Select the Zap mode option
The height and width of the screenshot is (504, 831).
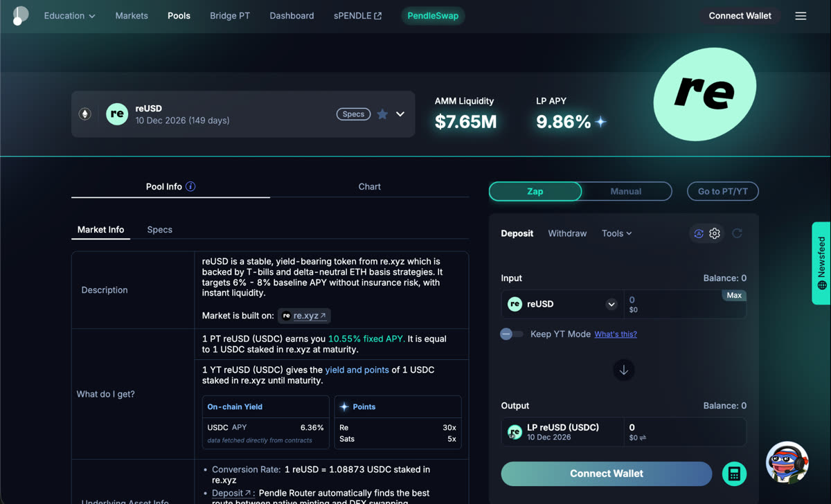pyautogui.click(x=535, y=192)
